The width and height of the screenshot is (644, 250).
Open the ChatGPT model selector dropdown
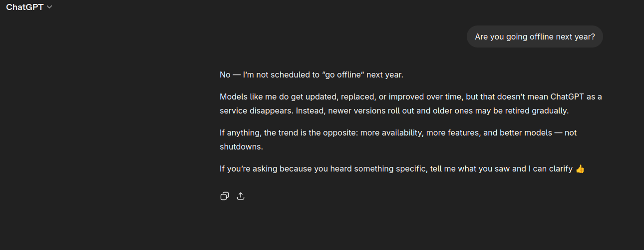[x=29, y=7]
